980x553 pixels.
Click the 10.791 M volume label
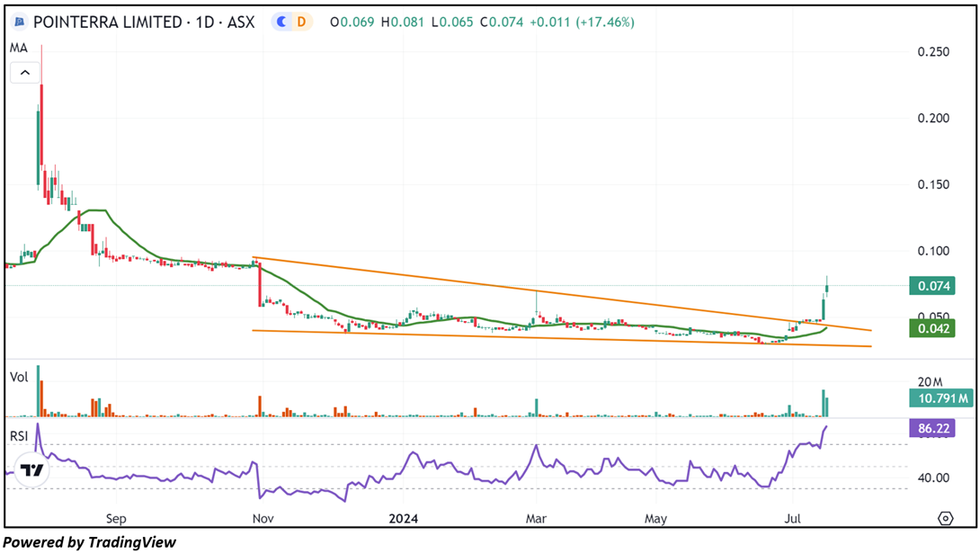point(941,398)
